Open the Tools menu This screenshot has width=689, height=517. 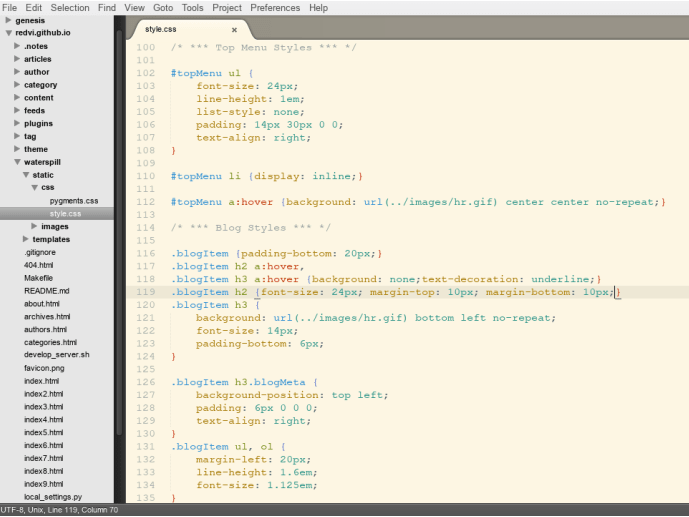[x=192, y=8]
